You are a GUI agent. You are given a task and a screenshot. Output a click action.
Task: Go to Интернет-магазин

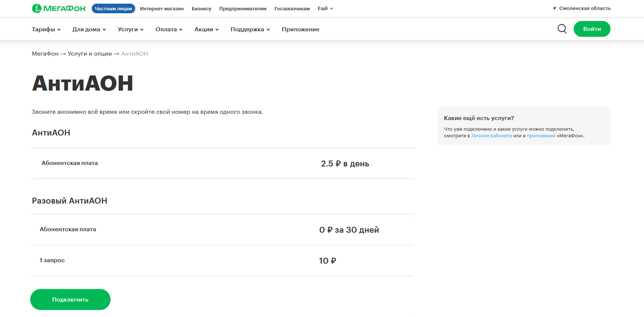(162, 9)
